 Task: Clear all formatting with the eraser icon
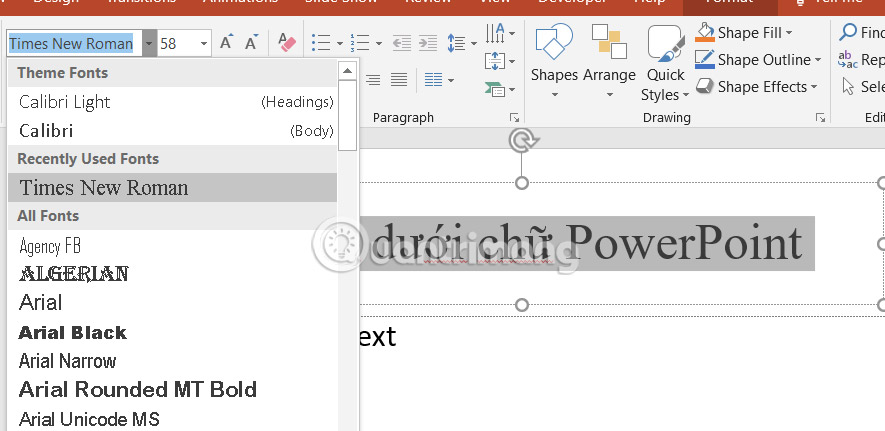click(x=287, y=43)
